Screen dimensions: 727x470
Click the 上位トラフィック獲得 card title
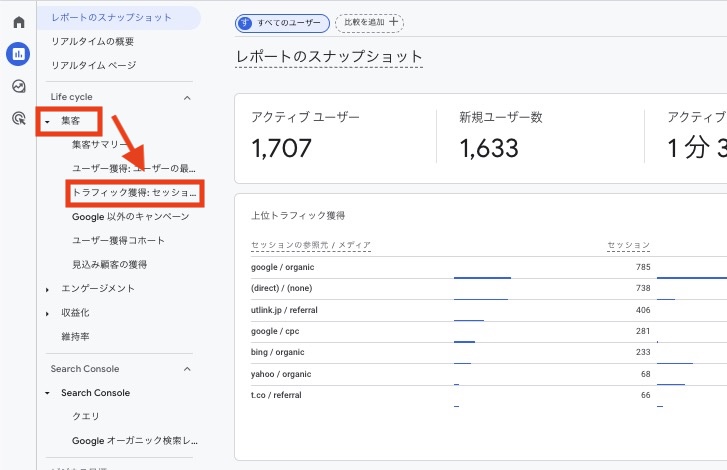click(298, 216)
